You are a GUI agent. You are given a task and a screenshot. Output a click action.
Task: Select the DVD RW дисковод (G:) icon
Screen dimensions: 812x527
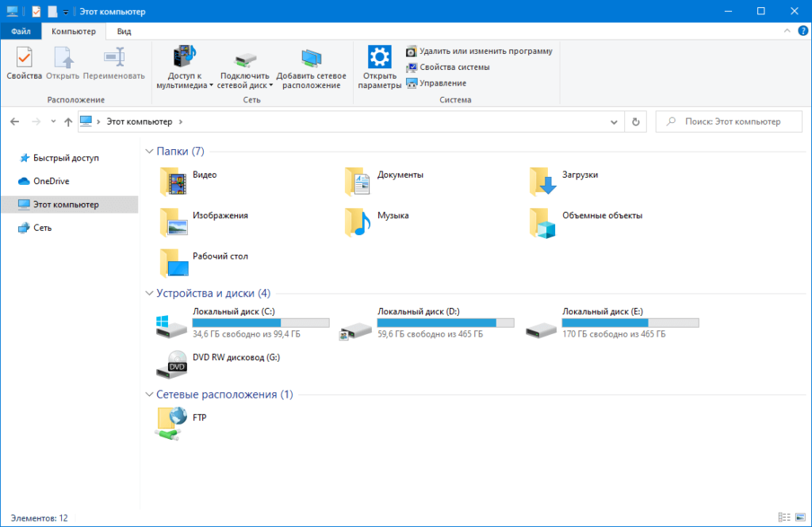click(x=174, y=364)
